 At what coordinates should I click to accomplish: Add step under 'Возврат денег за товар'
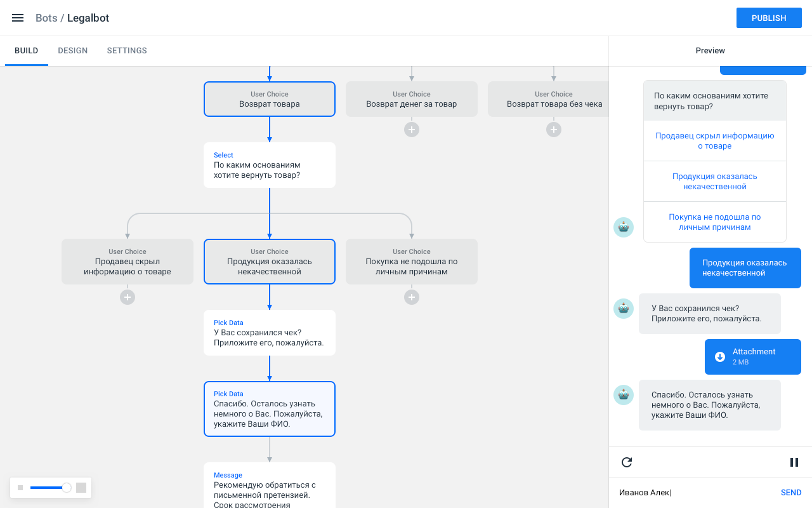[x=412, y=130]
